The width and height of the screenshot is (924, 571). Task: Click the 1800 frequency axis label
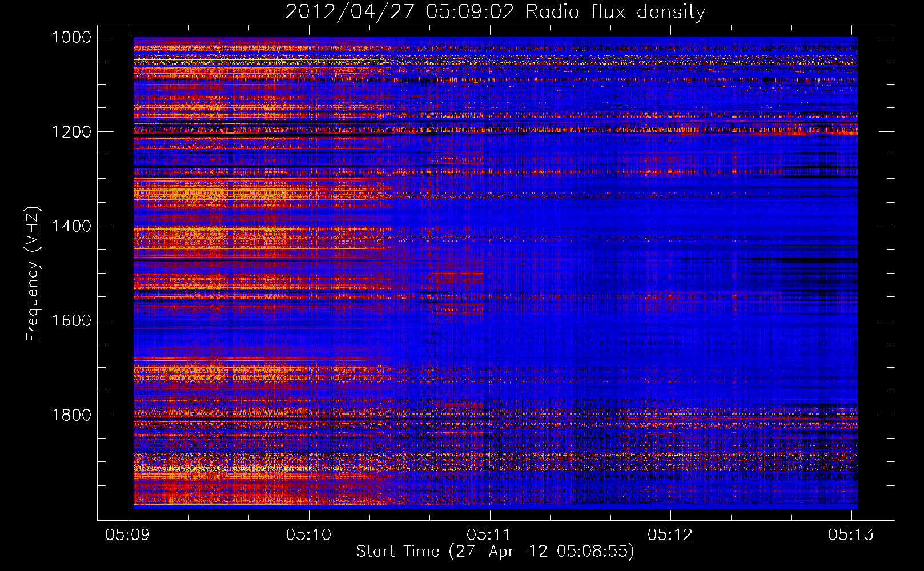[x=71, y=415]
